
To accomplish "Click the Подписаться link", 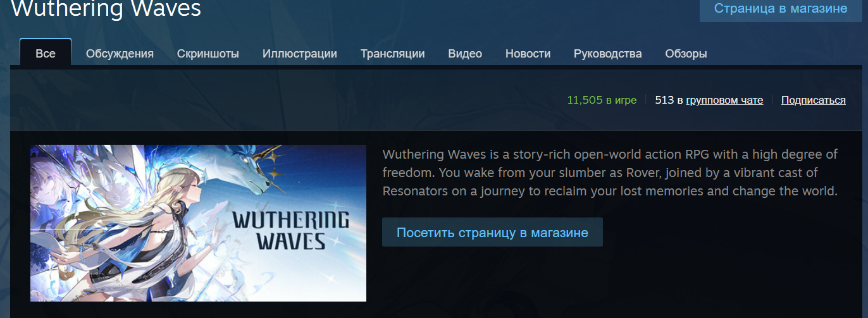I will (814, 100).
